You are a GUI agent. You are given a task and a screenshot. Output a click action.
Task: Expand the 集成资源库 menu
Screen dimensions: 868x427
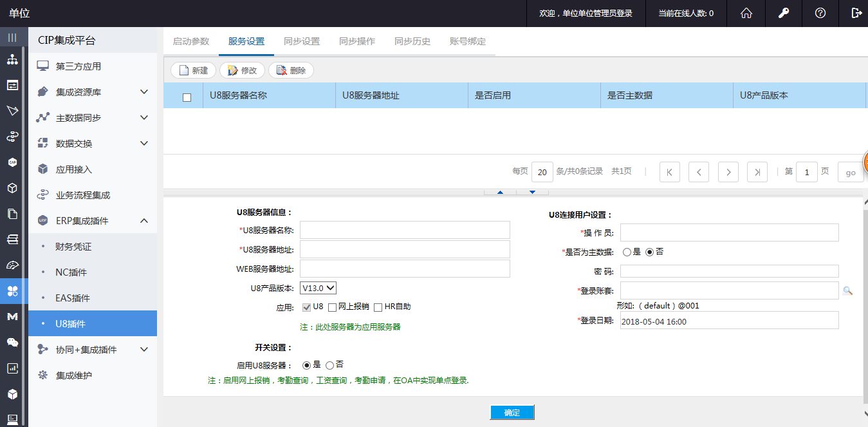(x=144, y=92)
